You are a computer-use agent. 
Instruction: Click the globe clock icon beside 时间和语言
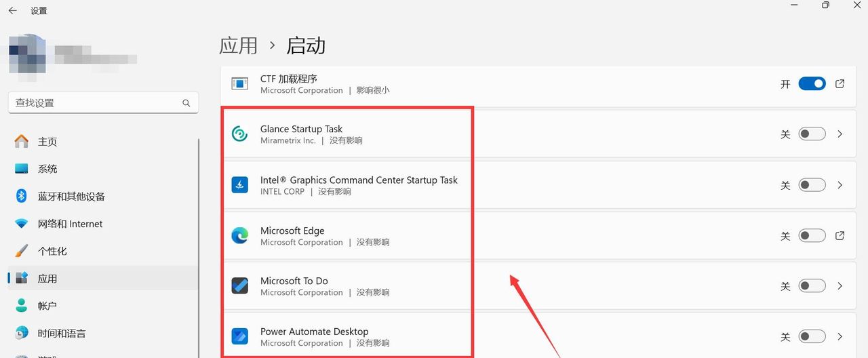[22, 333]
